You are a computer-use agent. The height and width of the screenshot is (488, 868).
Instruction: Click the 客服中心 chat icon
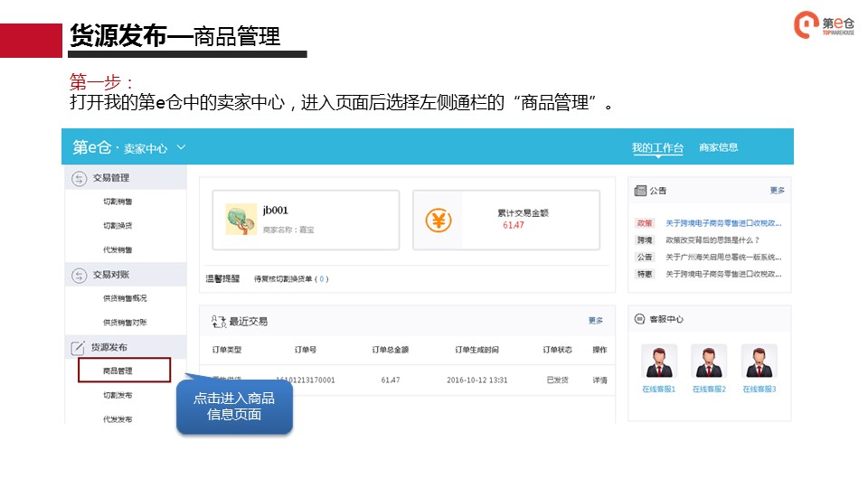(x=640, y=319)
